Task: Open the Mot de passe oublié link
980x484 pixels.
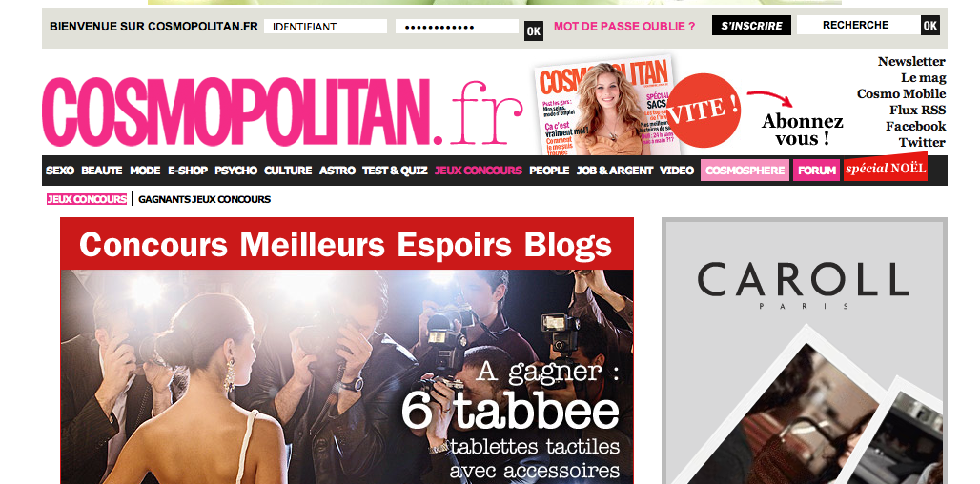Action: pyautogui.click(x=624, y=27)
